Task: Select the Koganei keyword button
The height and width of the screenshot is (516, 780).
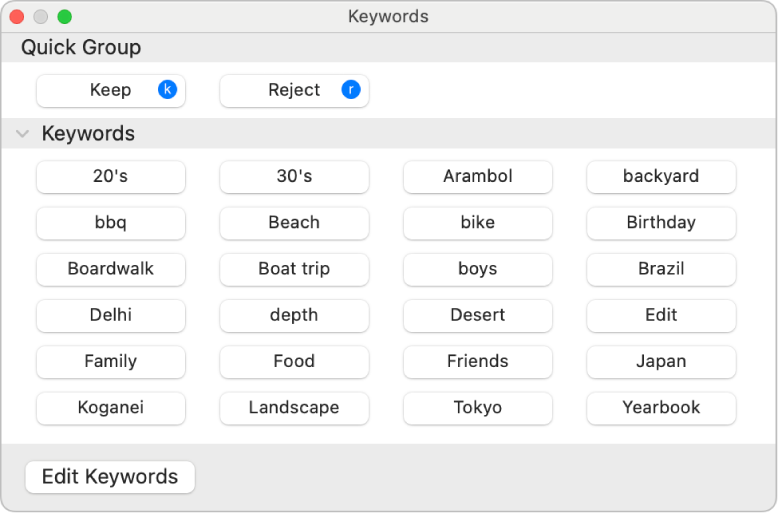Action: click(x=110, y=408)
